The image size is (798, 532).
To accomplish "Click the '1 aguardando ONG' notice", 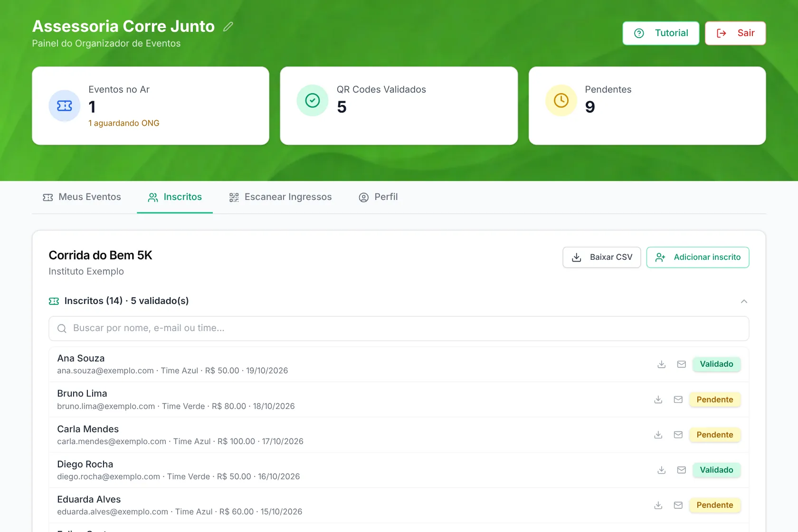I will pyautogui.click(x=124, y=123).
